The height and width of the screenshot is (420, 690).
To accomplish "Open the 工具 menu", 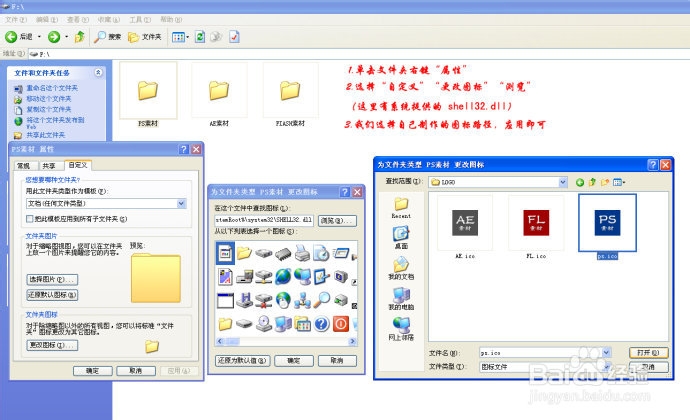I will (x=139, y=20).
